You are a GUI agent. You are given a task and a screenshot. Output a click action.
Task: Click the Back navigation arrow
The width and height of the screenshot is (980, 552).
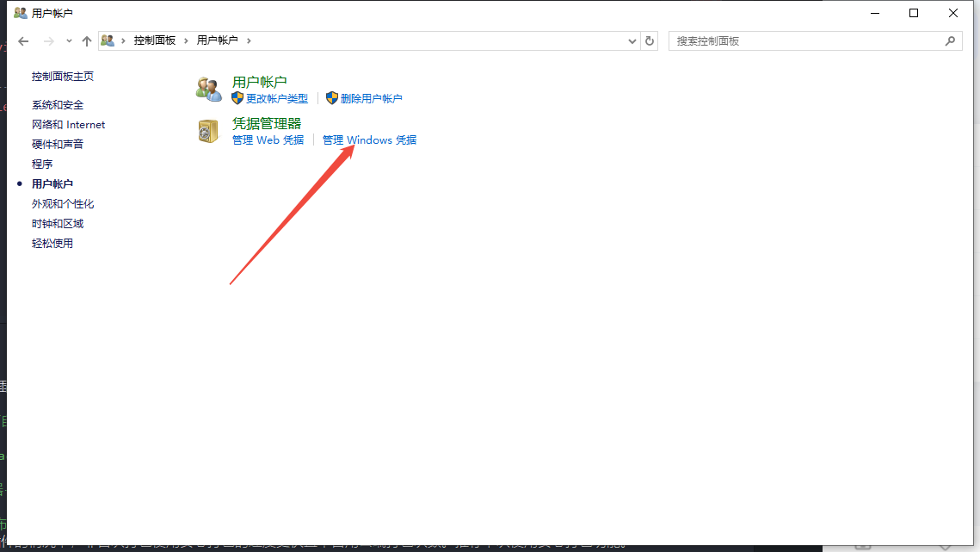coord(23,40)
